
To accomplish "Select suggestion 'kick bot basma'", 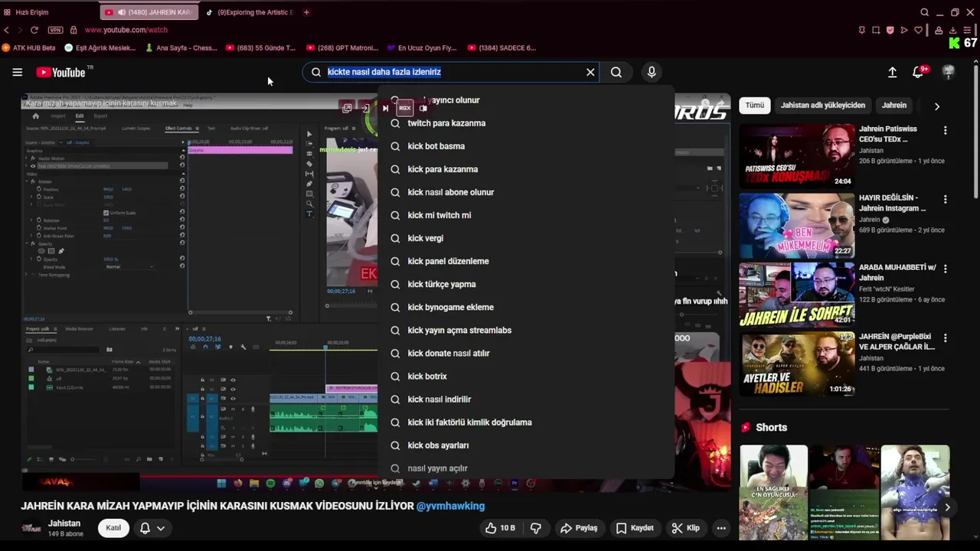I will [526, 146].
